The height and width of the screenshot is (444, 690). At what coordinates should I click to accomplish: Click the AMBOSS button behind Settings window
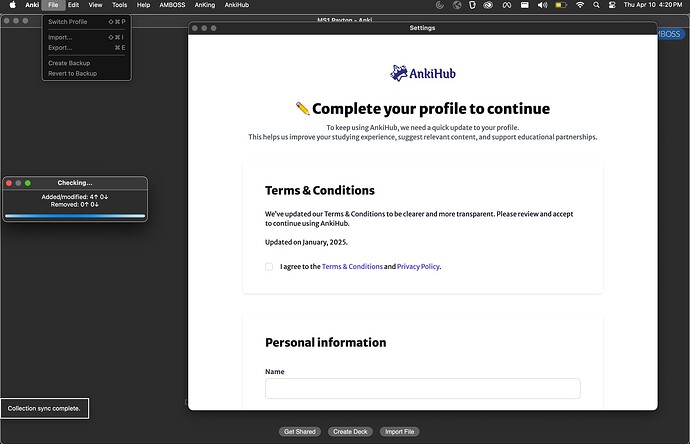point(670,34)
